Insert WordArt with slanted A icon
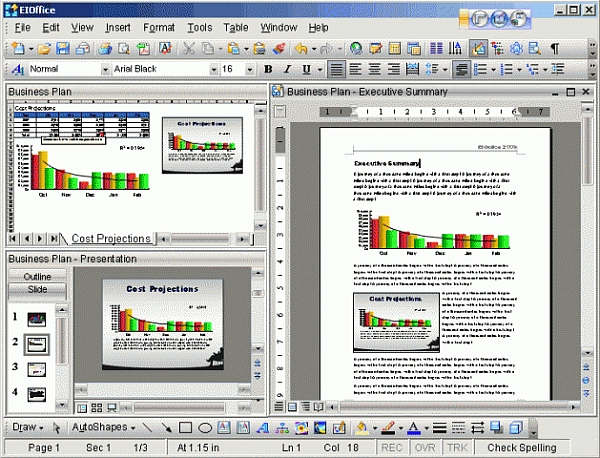Image resolution: width=600 pixels, height=458 pixels. click(x=262, y=427)
